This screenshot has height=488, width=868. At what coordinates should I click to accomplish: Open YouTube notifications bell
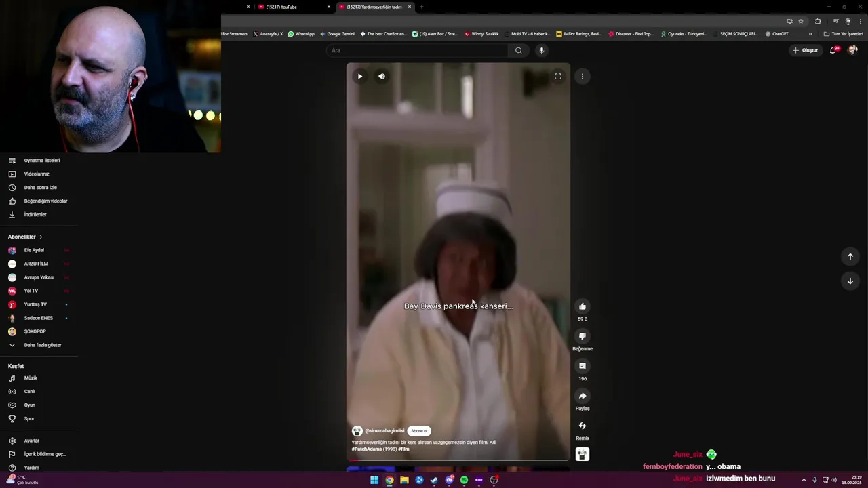coord(833,50)
